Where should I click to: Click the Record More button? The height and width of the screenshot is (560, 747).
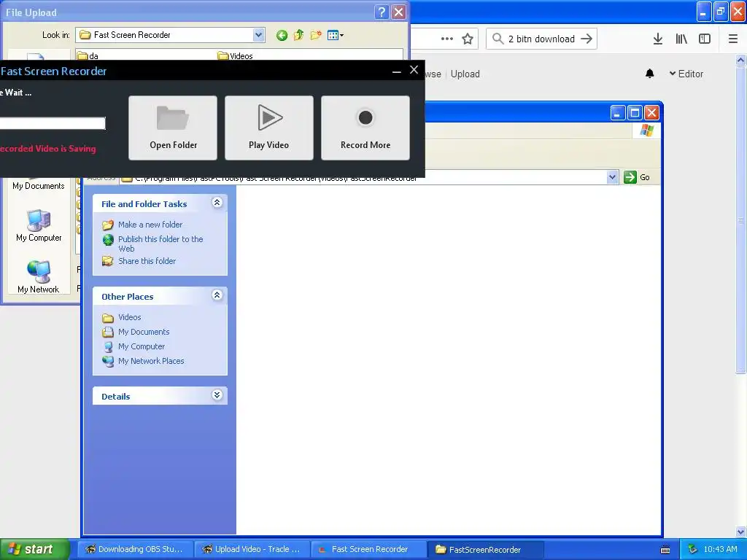pos(365,128)
